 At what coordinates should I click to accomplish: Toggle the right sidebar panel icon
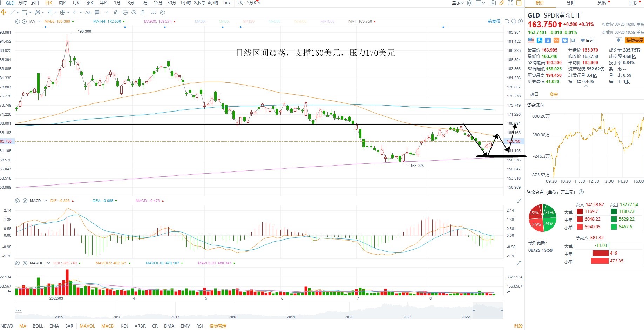pos(519,3)
